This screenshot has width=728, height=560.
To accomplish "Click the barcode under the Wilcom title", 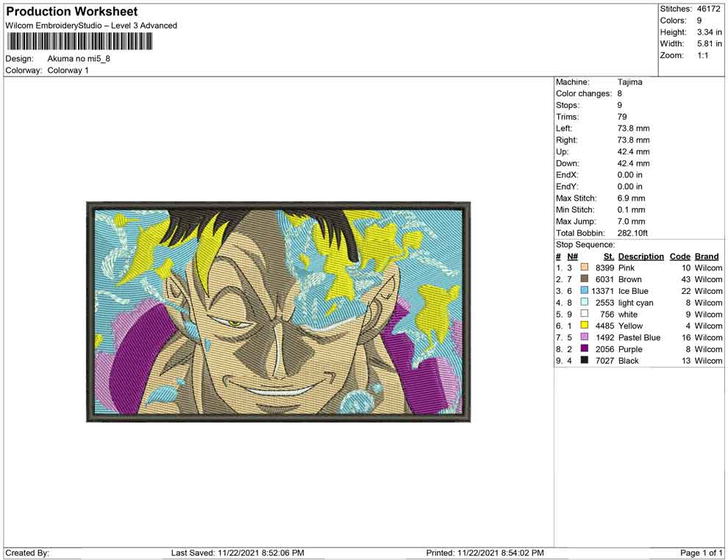I will coord(79,42).
